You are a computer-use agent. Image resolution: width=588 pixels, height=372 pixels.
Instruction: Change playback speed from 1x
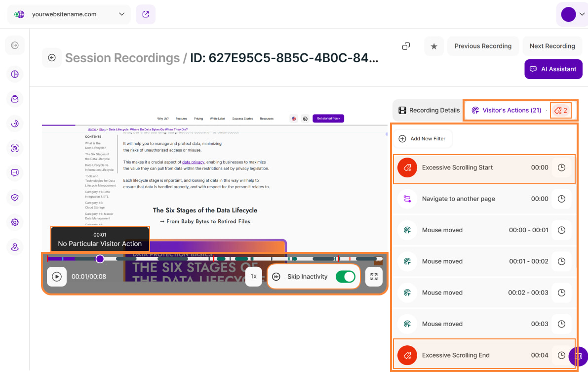pyautogui.click(x=253, y=277)
